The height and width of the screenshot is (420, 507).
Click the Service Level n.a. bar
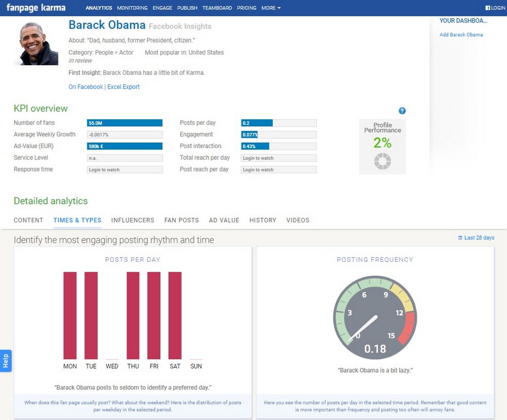point(125,158)
